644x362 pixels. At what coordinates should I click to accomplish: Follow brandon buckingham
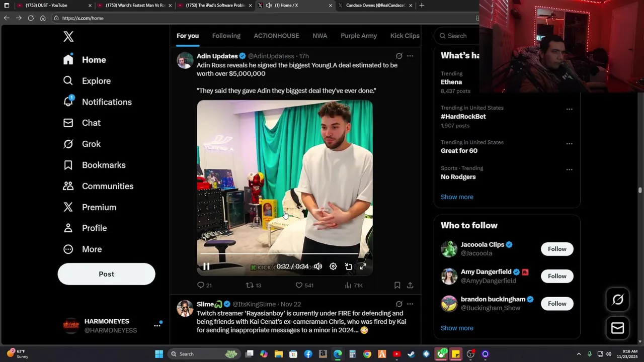(x=557, y=304)
